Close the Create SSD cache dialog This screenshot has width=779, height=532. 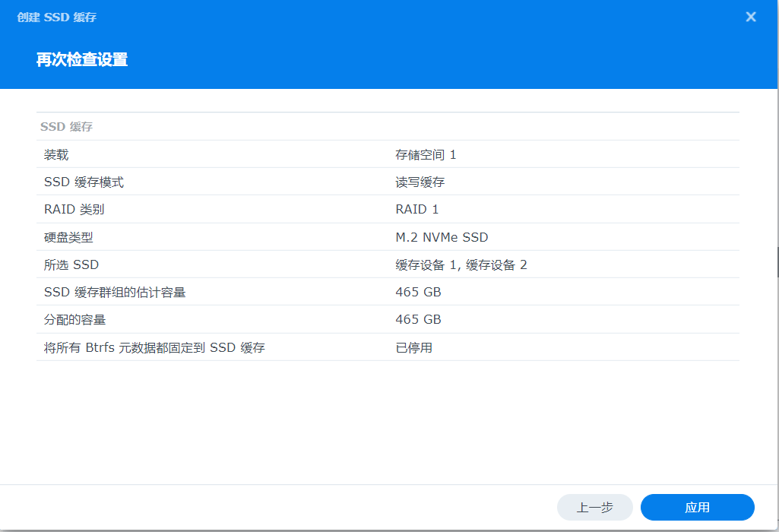(x=751, y=17)
